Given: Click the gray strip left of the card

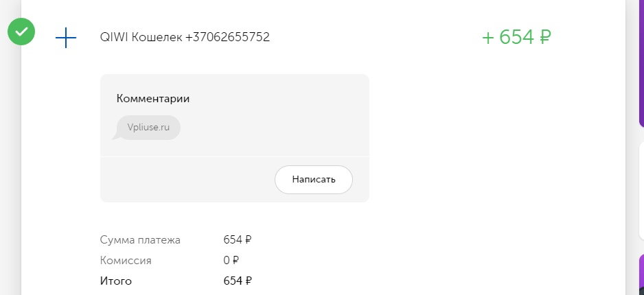Looking at the screenshot, I should (x=10, y=164).
